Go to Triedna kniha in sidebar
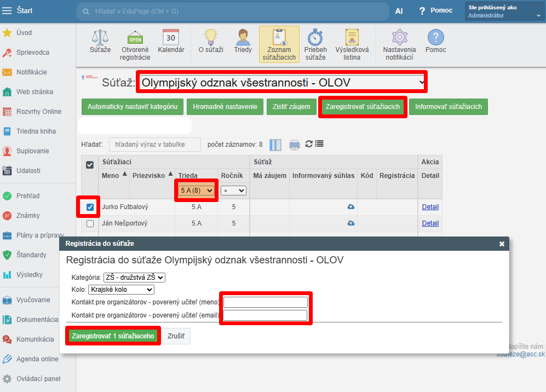Viewport: 546px width, 392px height. (x=36, y=131)
